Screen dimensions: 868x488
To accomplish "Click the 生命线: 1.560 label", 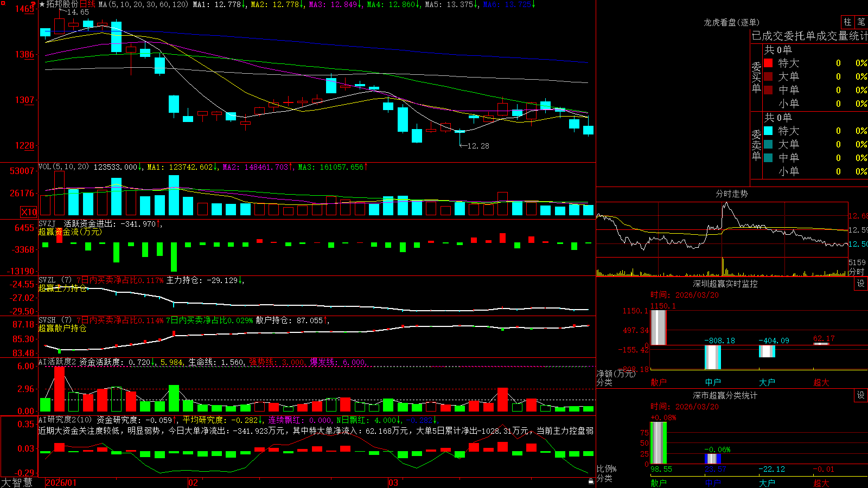I will pos(216,362).
